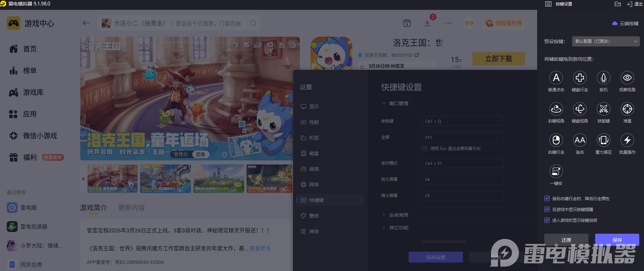The width and height of the screenshot is (644, 271).
Task: Open the 预设按键 preset dropdown
Action: pos(606,41)
